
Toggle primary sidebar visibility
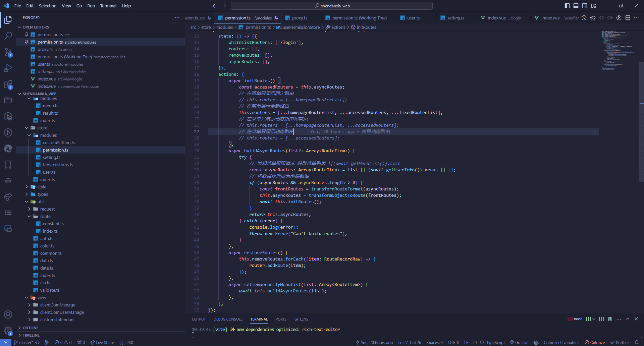click(567, 6)
